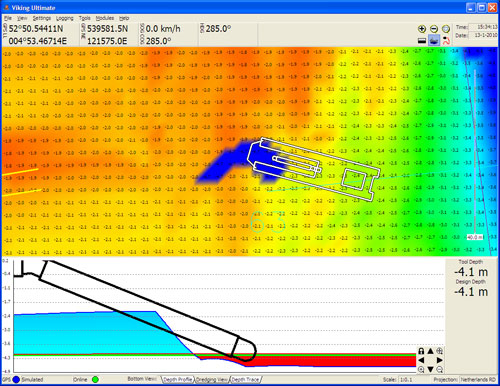This screenshot has width=500, height=386.
Task: Click the red track line icon
Action: [446, 41]
